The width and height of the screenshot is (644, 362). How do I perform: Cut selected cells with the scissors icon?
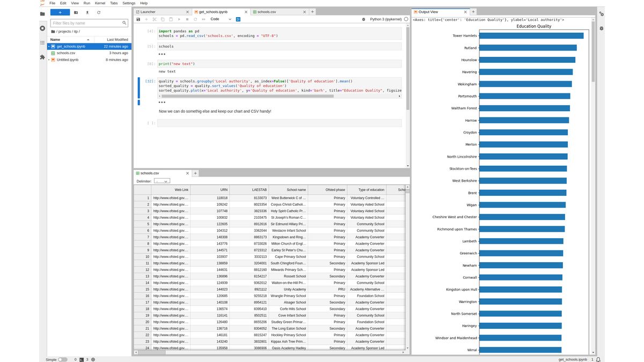[x=154, y=19]
